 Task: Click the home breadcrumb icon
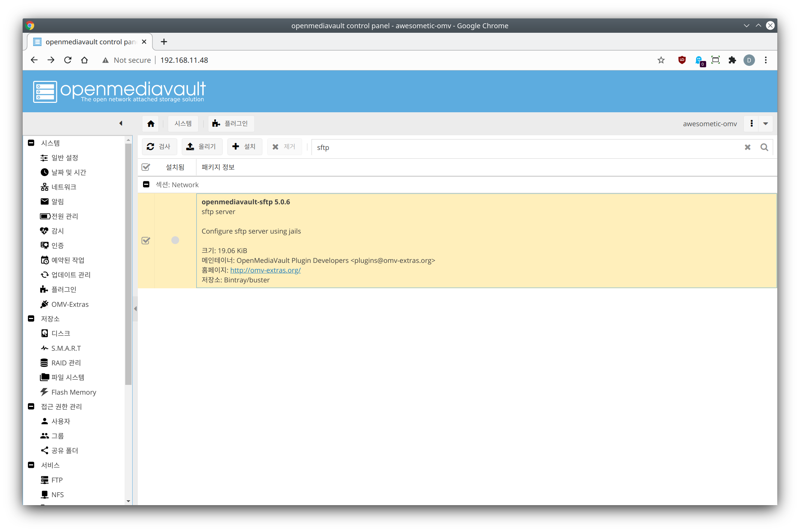tap(151, 124)
